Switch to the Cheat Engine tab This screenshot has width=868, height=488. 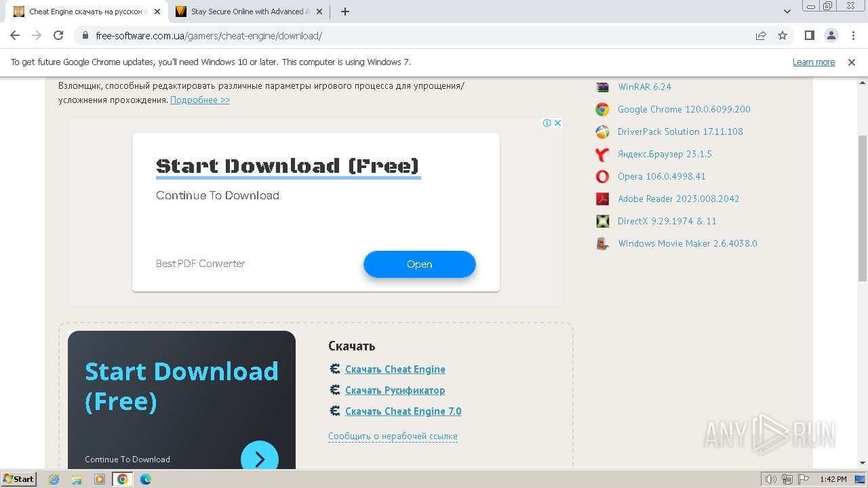point(87,12)
